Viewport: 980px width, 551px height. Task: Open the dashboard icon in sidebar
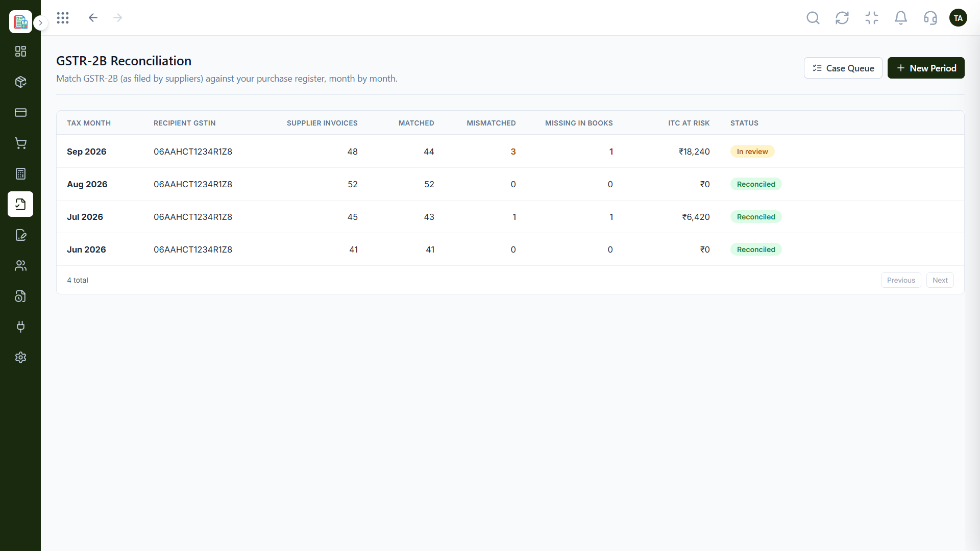pos(20,52)
